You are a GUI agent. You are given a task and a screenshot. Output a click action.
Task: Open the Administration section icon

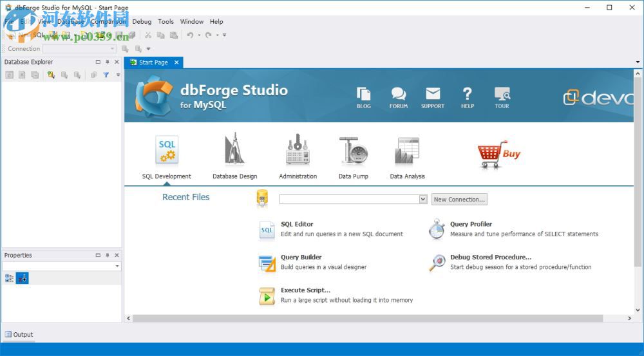pyautogui.click(x=298, y=149)
